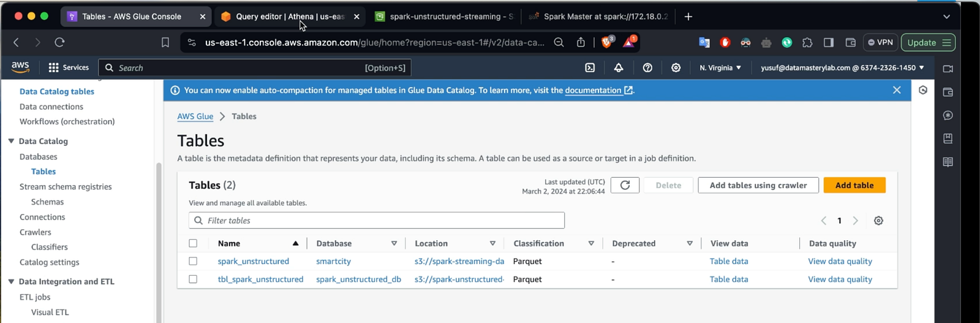This screenshot has width=980, height=323.
Task: Click the Filter tables search field
Action: click(377, 221)
